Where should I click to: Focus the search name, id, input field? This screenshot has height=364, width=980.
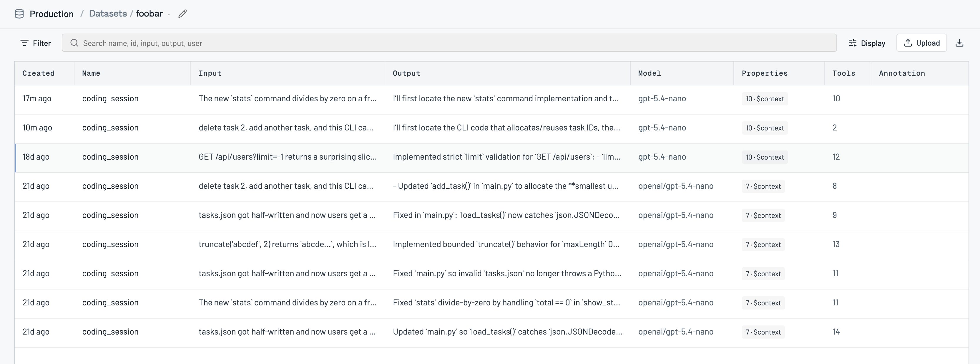point(449,43)
